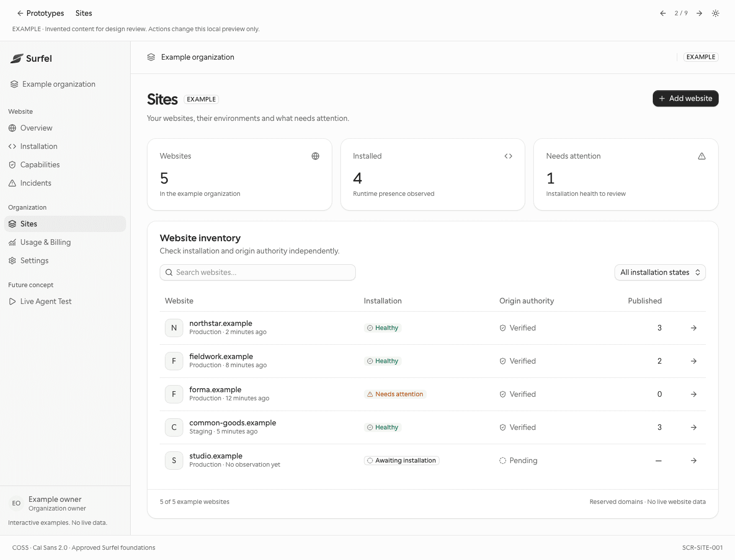The height and width of the screenshot is (560, 735).
Task: Launch Live Agent Test from sidebar
Action: pos(65,301)
